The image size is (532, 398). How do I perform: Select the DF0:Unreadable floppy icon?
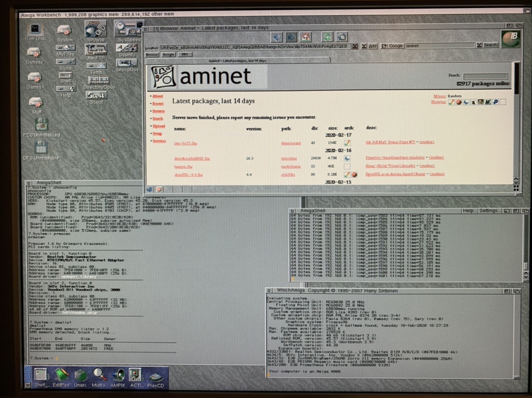tap(41, 150)
